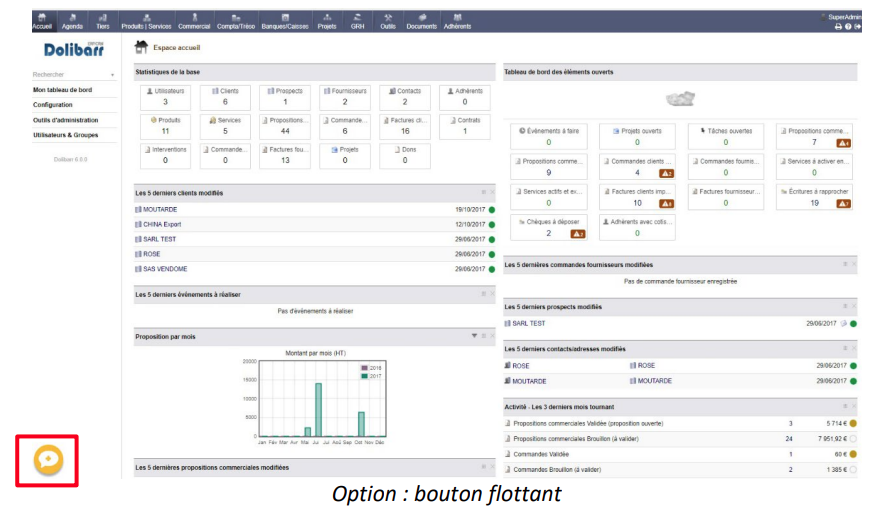Open the Clients statistics tile
The width and height of the screenshot is (877, 513).
tap(225, 97)
